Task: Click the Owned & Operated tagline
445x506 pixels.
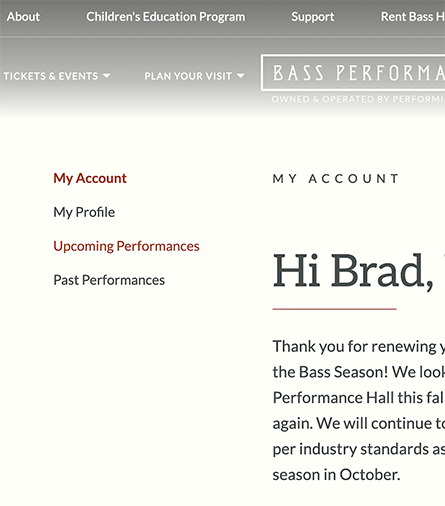Action: [358, 99]
